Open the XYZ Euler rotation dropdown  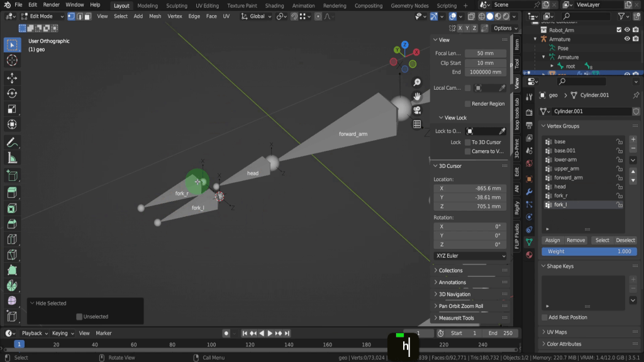click(470, 256)
